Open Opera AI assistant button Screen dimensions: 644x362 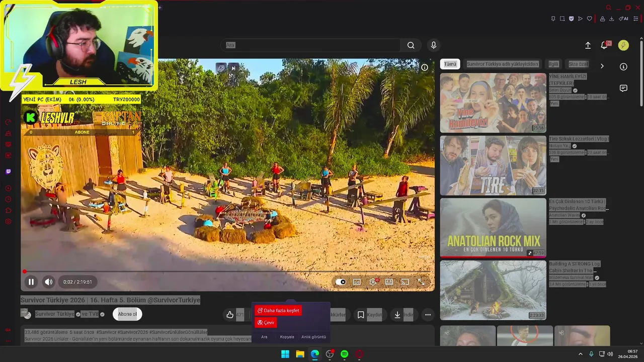[x=624, y=19]
